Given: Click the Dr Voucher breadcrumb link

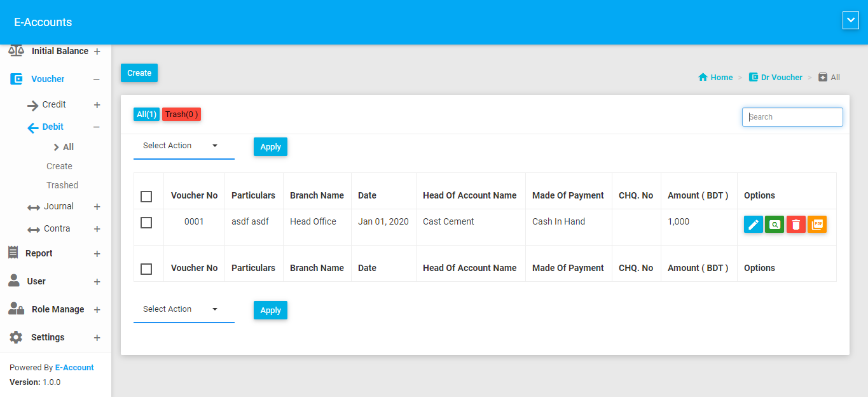Looking at the screenshot, I should (x=782, y=77).
